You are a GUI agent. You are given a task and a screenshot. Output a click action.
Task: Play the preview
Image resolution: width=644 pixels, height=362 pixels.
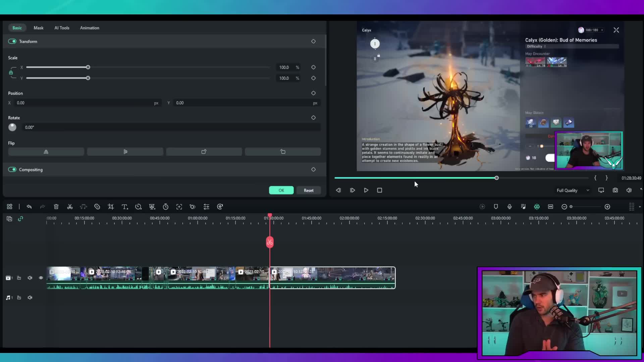[x=366, y=190]
